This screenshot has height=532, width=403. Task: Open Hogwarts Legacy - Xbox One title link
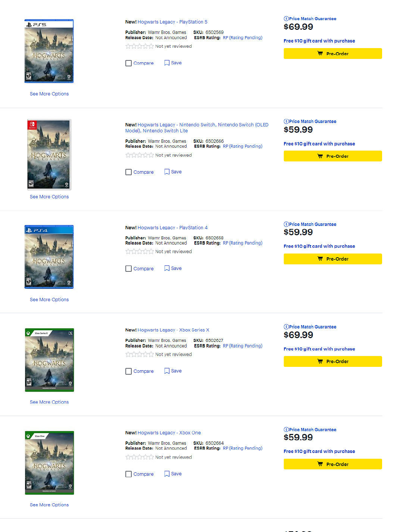click(169, 433)
